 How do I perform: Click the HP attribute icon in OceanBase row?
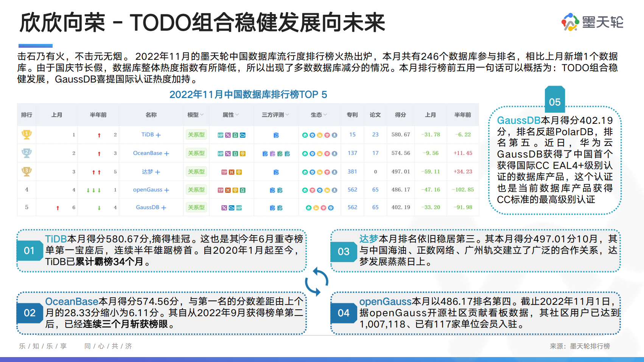coord(221,154)
